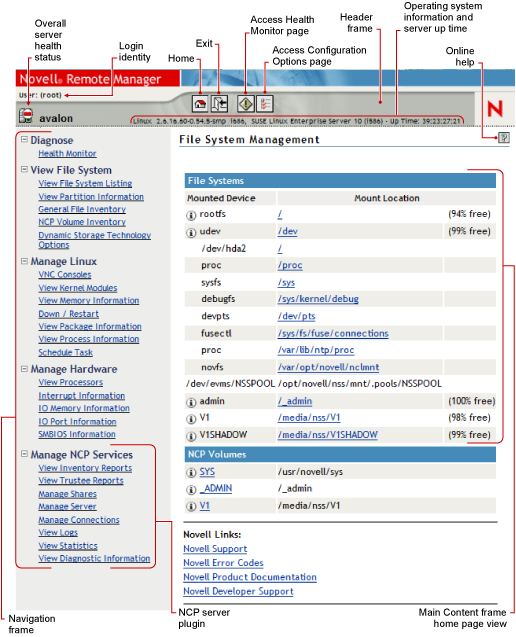516x637 pixels.
Task: Browse the /_admin mount location
Action: (x=295, y=401)
